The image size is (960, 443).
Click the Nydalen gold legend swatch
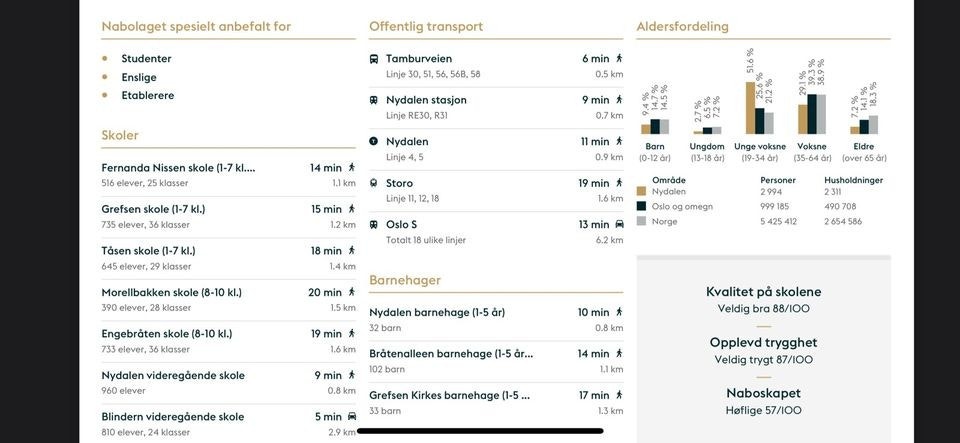tap(641, 191)
